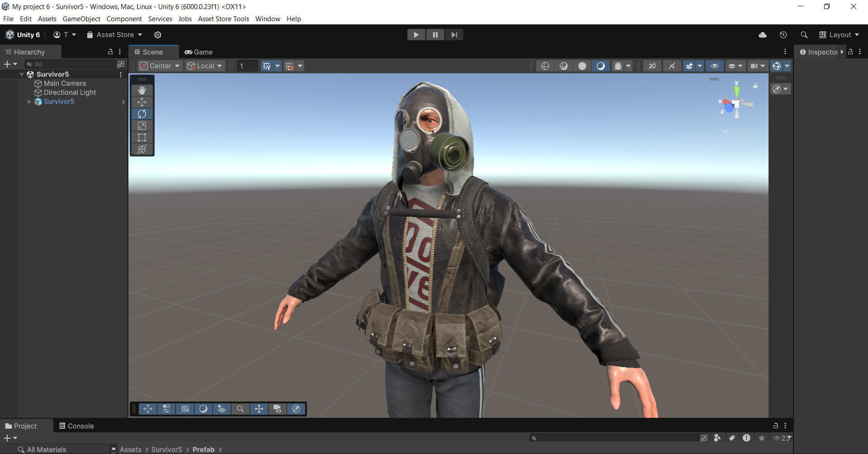Step one frame forward
Viewport: 868px width, 454px height.
point(454,35)
